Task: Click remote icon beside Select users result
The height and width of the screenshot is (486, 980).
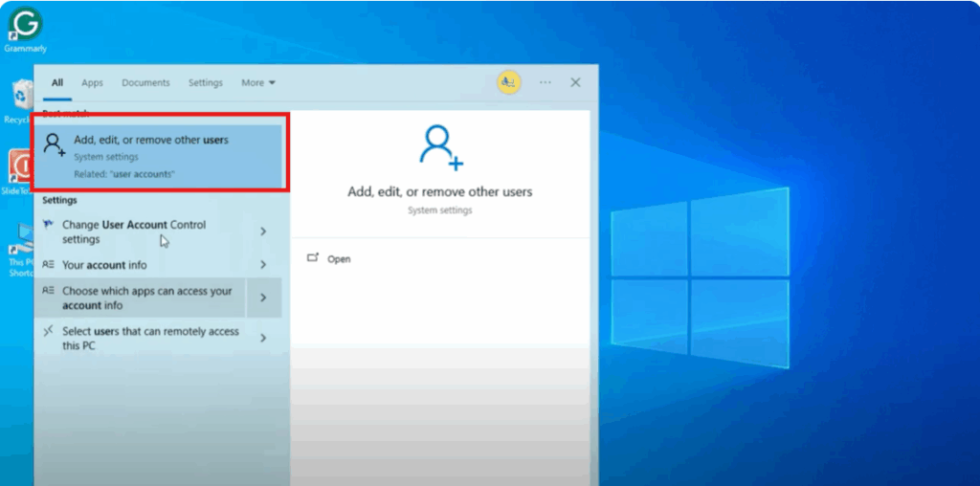Action: (x=48, y=331)
